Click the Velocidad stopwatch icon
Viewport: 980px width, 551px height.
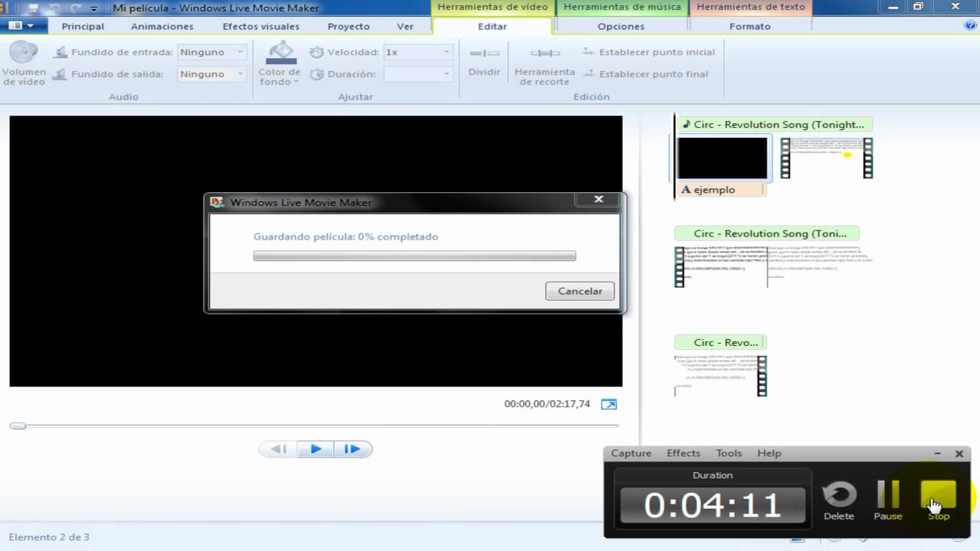click(317, 52)
